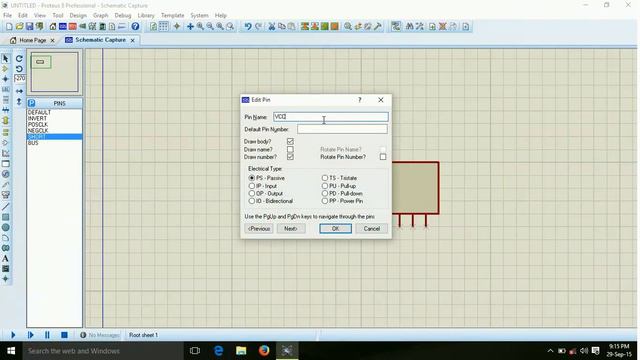Image resolution: width=640 pixels, height=360 pixels.
Task: Toggle the Draw number checkbox
Action: tap(290, 157)
